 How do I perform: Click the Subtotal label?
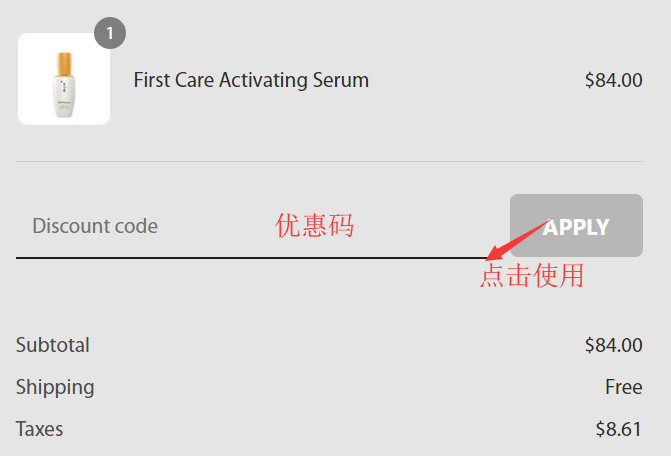(53, 345)
